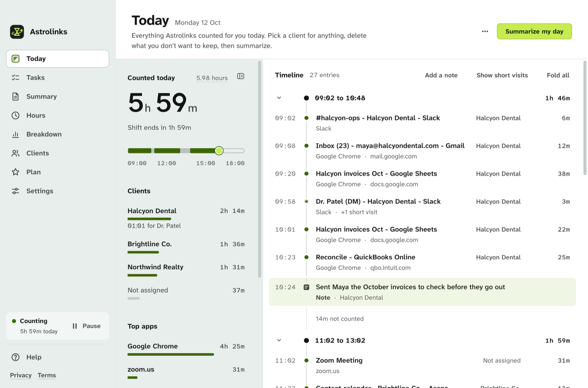The image size is (588, 388).
Task: Click the Clients people icon in sidebar
Action: (15, 153)
